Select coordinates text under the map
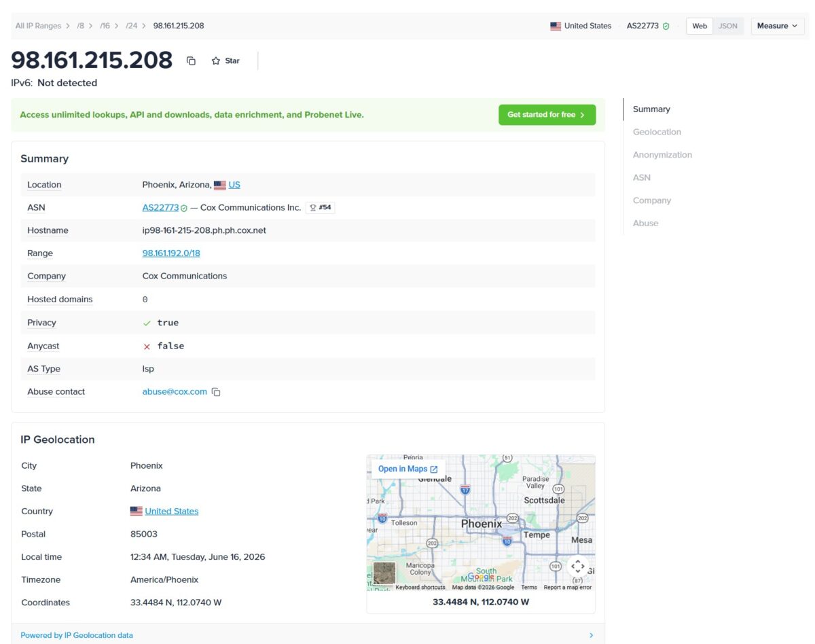This screenshot has height=644, width=815. click(481, 602)
